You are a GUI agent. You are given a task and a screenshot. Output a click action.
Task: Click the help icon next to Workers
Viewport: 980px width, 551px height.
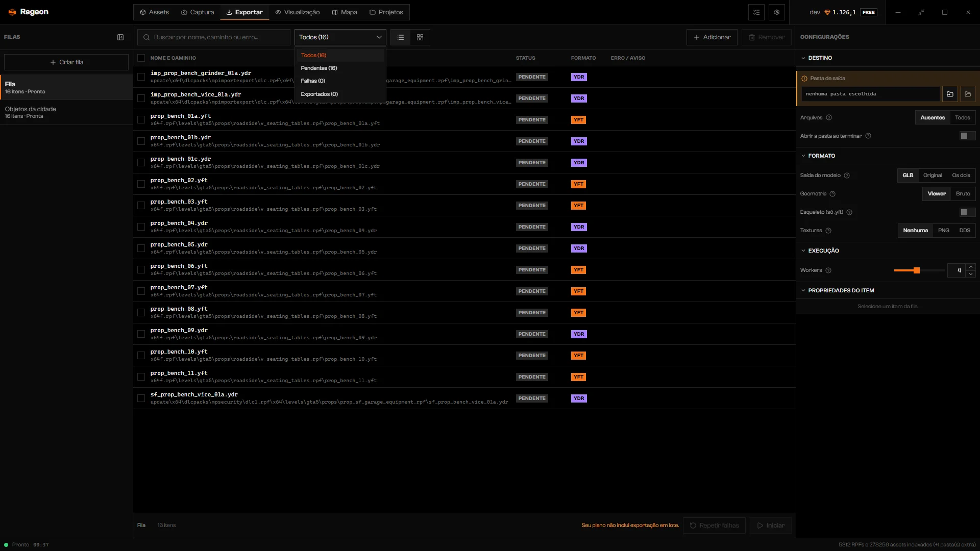pos(828,270)
